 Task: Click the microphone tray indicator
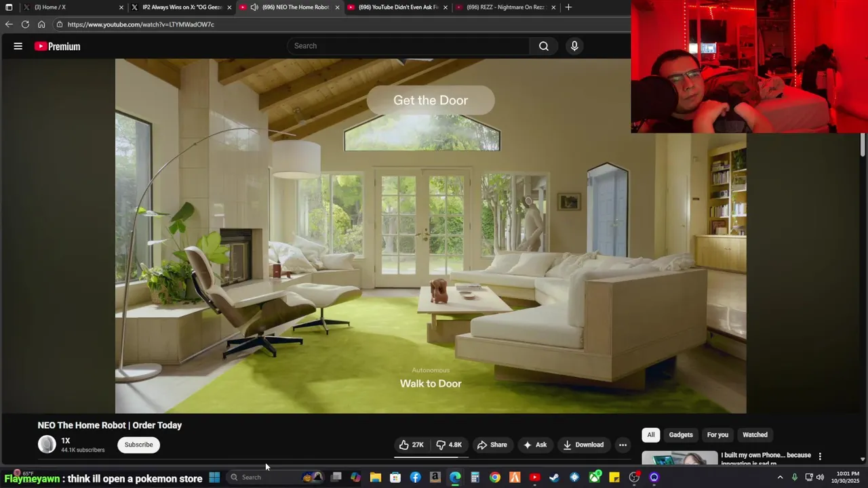[x=794, y=477]
